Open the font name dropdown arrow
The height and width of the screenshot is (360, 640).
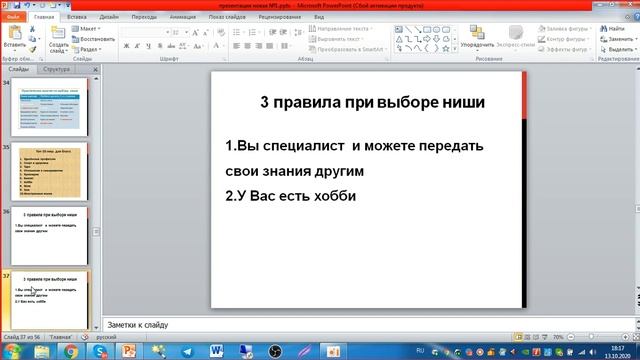(167, 32)
